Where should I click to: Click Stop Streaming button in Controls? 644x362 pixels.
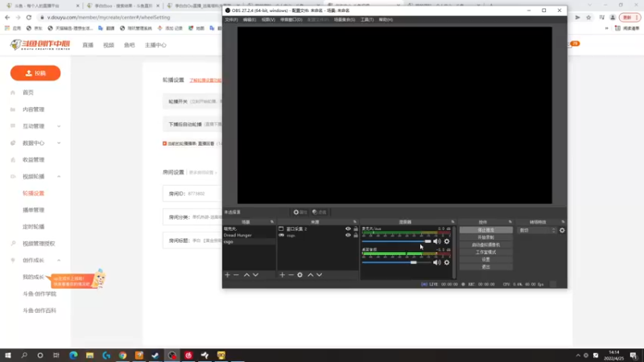click(x=486, y=230)
